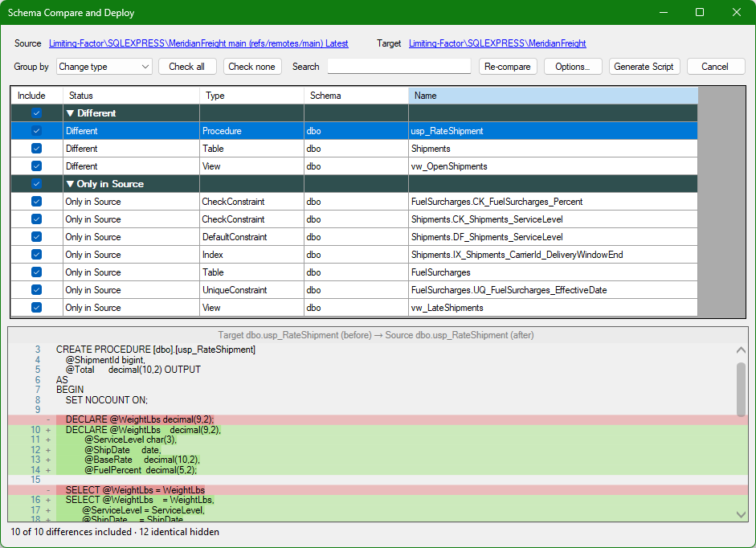Minimize the Schema Compare and Deploy window

(x=664, y=12)
